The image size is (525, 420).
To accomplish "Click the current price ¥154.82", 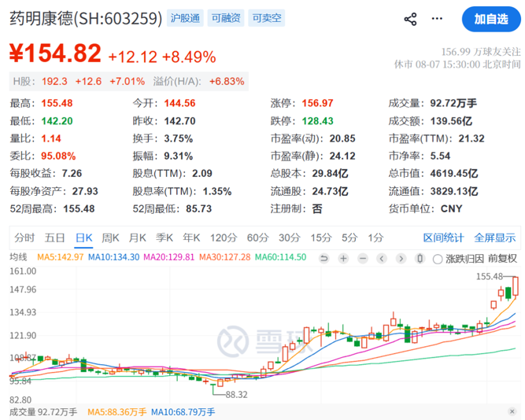I will click(x=55, y=53).
